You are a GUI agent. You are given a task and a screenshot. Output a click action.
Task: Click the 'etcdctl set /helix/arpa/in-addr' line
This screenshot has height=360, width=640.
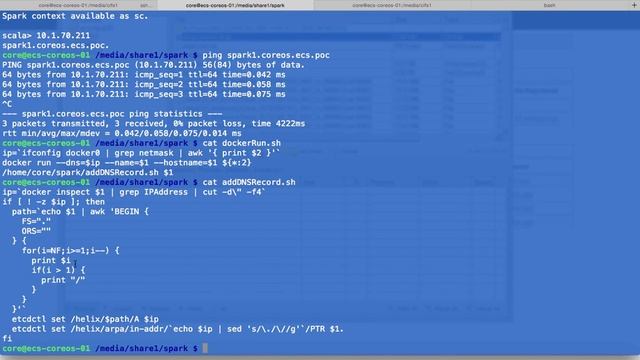click(x=178, y=329)
